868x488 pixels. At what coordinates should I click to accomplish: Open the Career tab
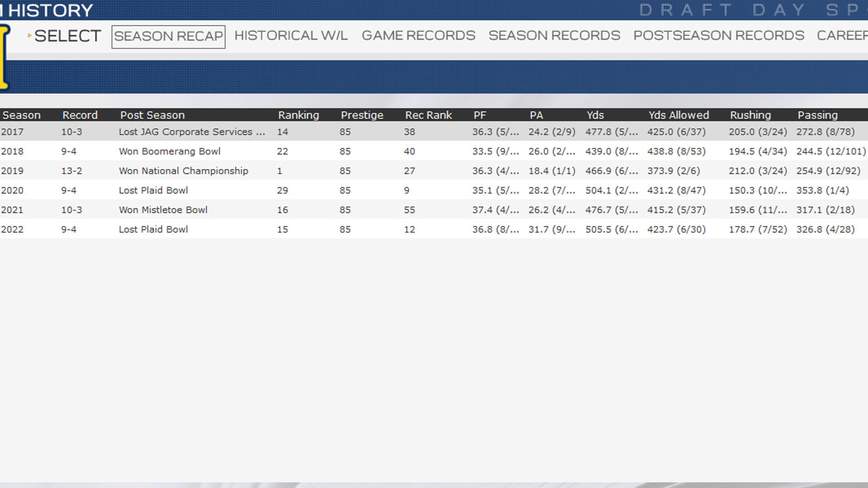[x=842, y=36]
